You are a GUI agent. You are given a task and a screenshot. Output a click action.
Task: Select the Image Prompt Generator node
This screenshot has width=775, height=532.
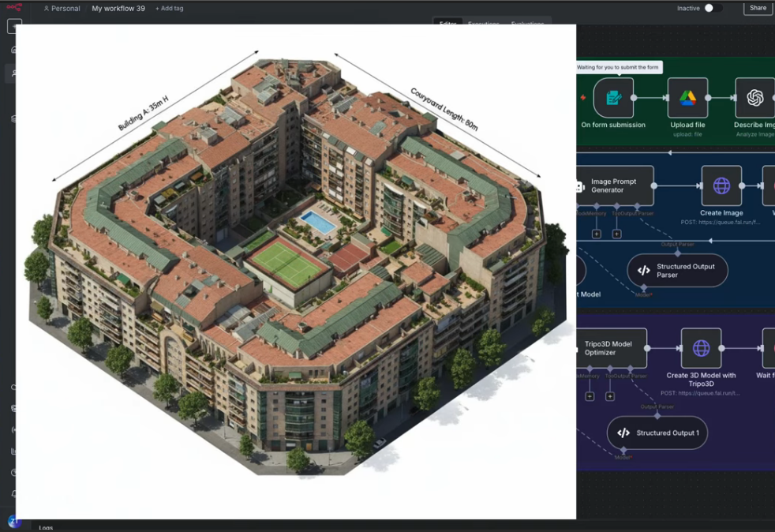615,186
